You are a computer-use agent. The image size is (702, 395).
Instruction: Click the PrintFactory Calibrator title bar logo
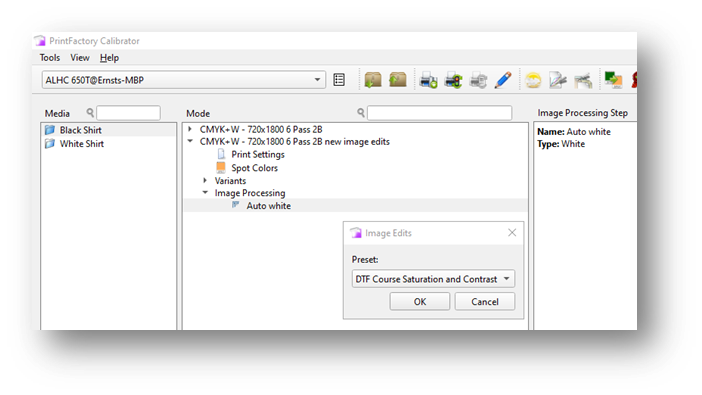coord(40,41)
